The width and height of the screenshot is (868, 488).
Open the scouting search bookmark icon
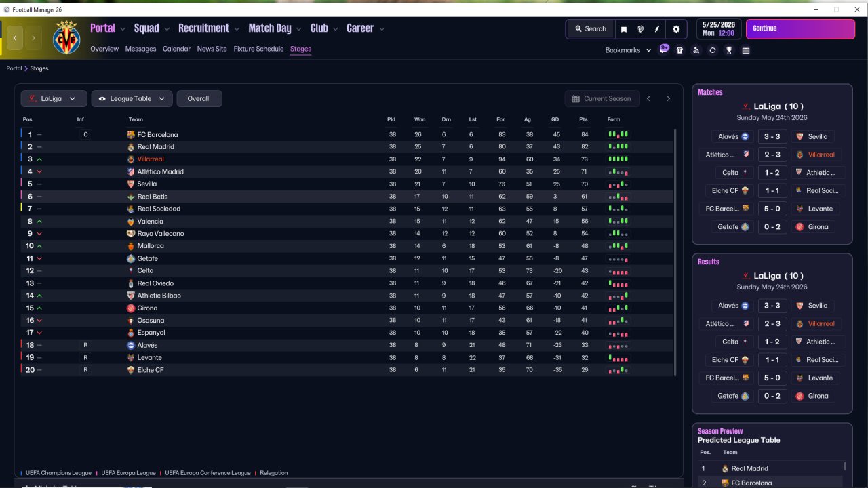(x=696, y=50)
